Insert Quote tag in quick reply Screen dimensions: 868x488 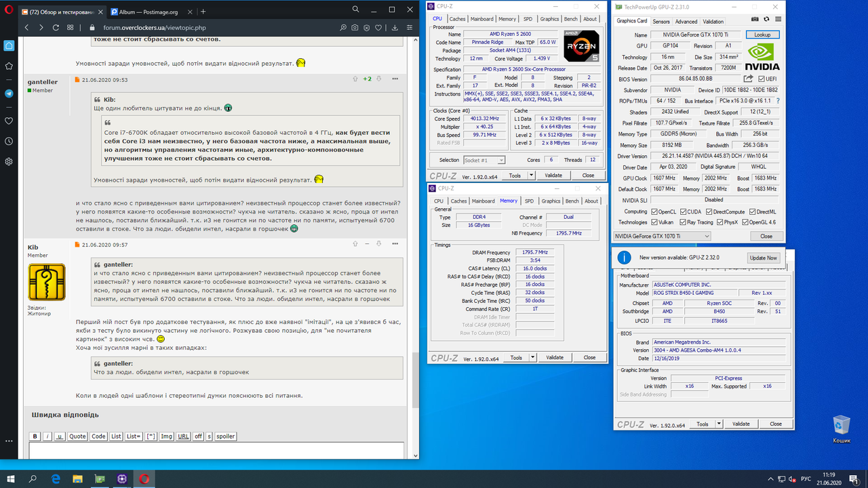[x=78, y=436]
